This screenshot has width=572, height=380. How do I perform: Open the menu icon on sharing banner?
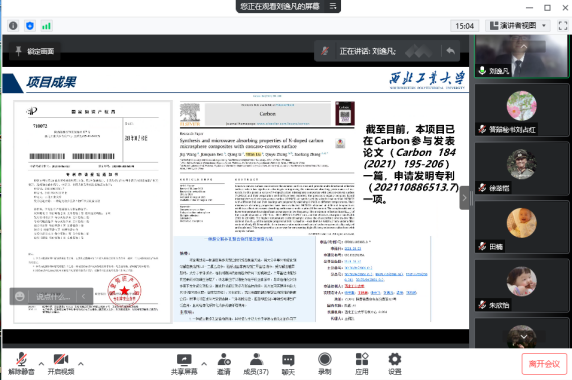coord(333,6)
